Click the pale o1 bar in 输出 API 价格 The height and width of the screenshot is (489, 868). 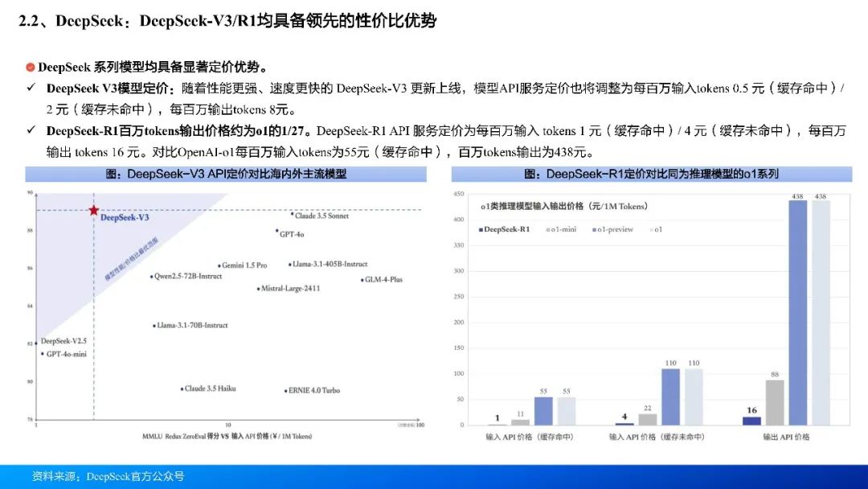[x=821, y=313]
